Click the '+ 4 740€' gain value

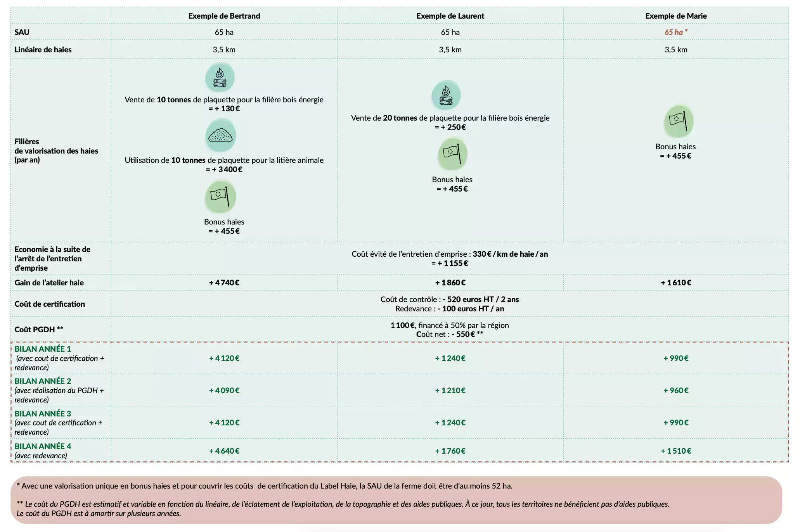pyautogui.click(x=224, y=283)
